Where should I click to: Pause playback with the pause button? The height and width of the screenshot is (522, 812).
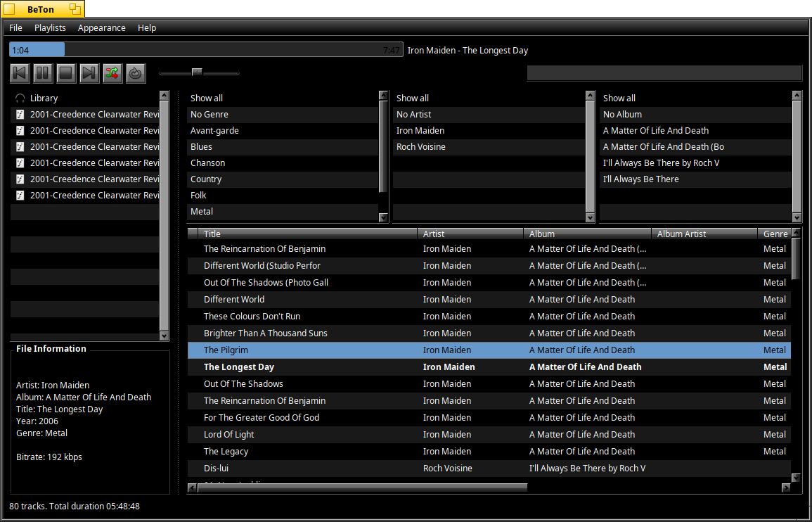point(43,72)
